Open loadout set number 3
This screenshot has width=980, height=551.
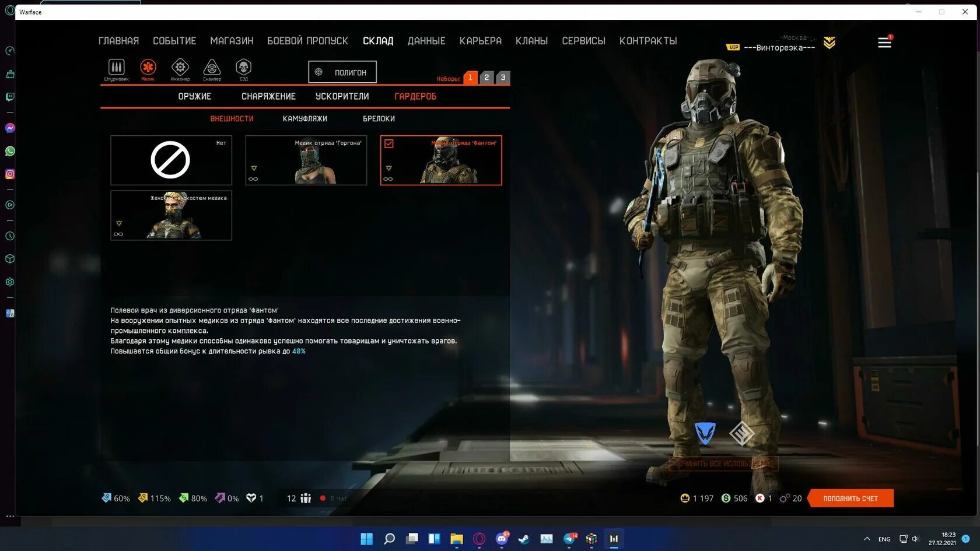[503, 77]
